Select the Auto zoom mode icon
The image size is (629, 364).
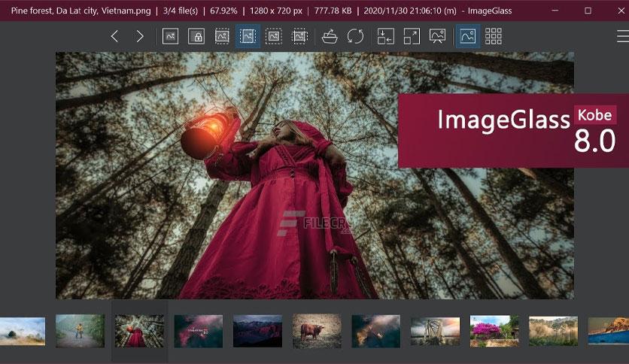pyautogui.click(x=222, y=37)
